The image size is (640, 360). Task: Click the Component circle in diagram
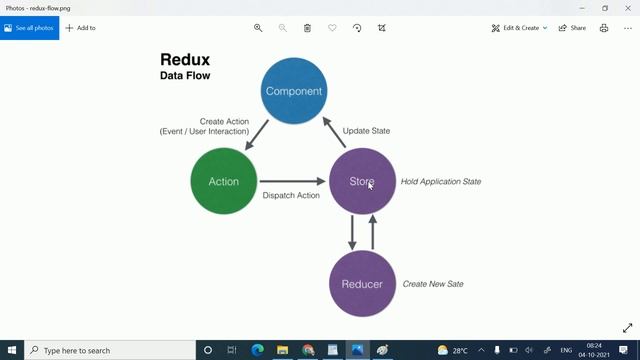tap(294, 91)
